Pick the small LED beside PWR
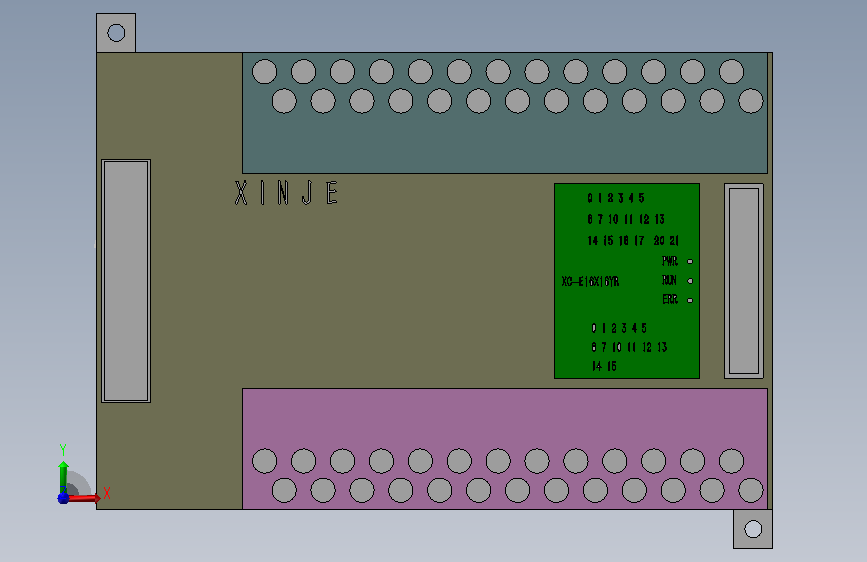Viewport: 867px width, 562px height. tap(690, 261)
